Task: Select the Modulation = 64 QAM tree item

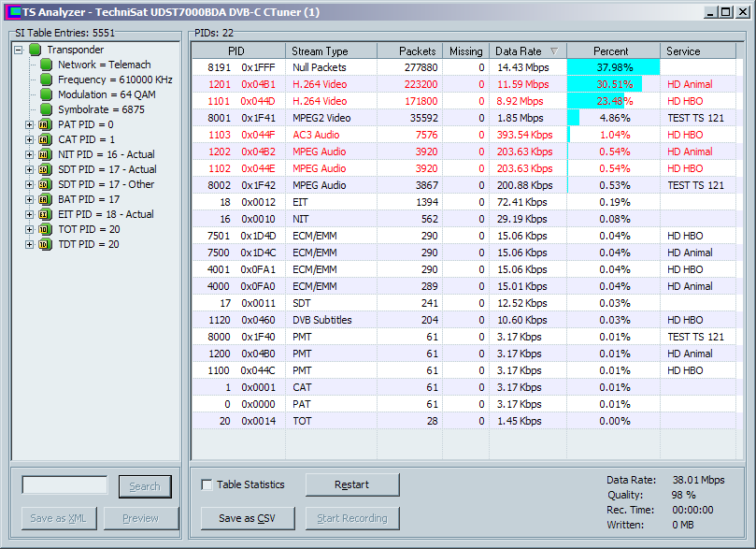Action: pos(107,94)
